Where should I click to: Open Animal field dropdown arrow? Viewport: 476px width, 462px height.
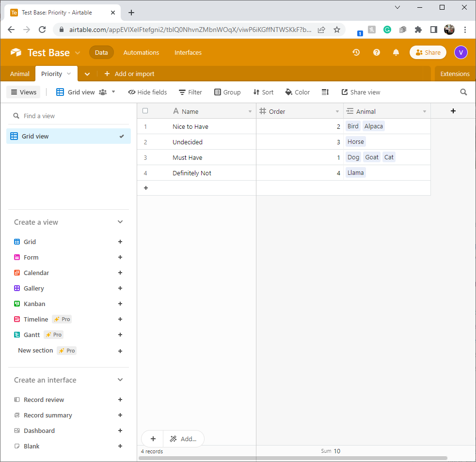tap(425, 112)
